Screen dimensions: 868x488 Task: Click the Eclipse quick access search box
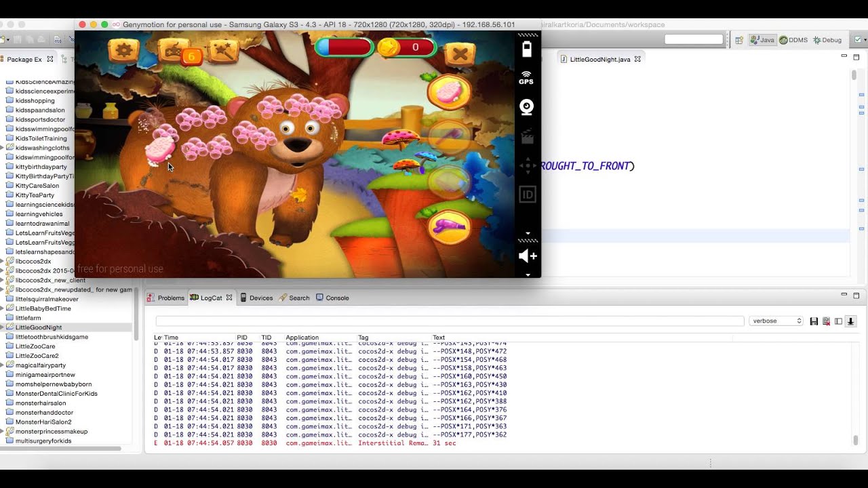coord(694,39)
